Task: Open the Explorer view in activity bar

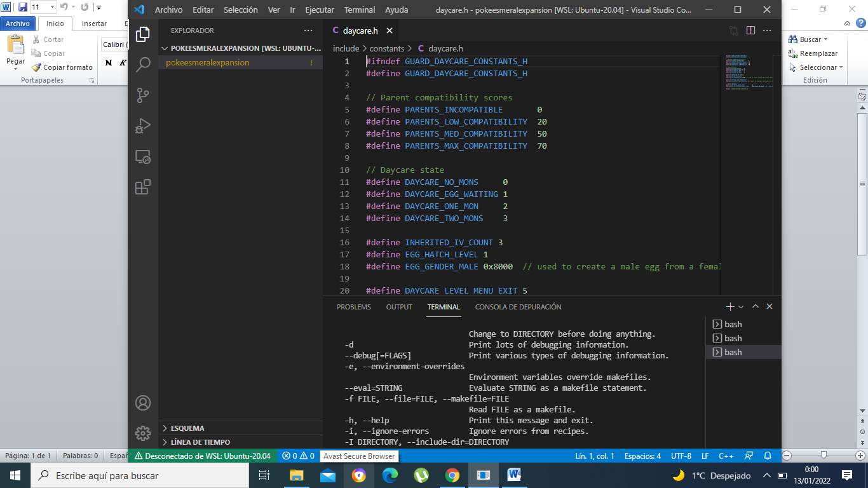Action: pos(143,34)
